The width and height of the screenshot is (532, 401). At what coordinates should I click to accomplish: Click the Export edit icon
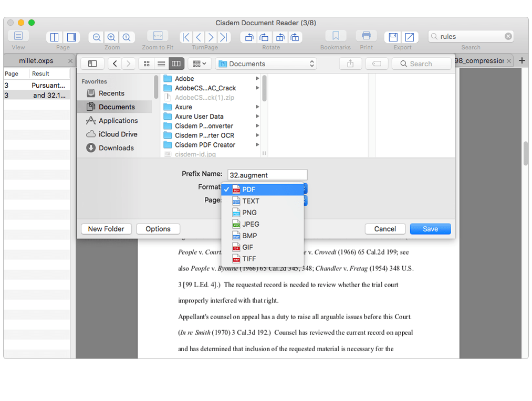coord(410,37)
